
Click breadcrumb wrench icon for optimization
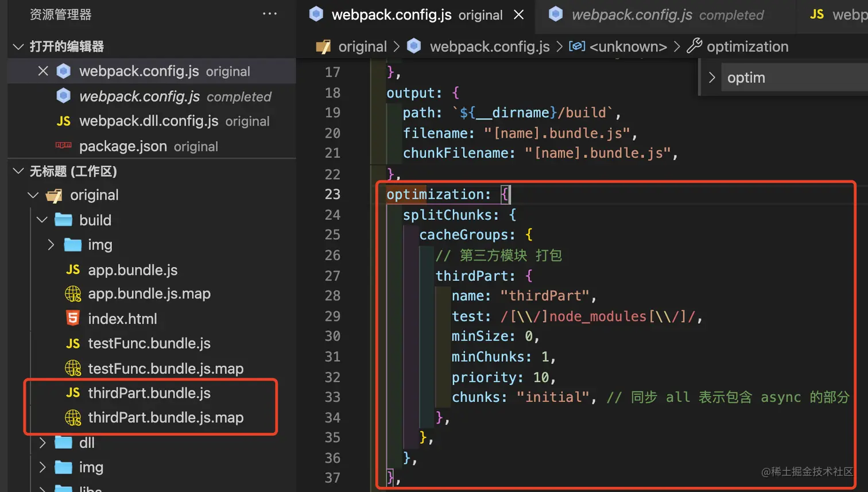tap(694, 45)
